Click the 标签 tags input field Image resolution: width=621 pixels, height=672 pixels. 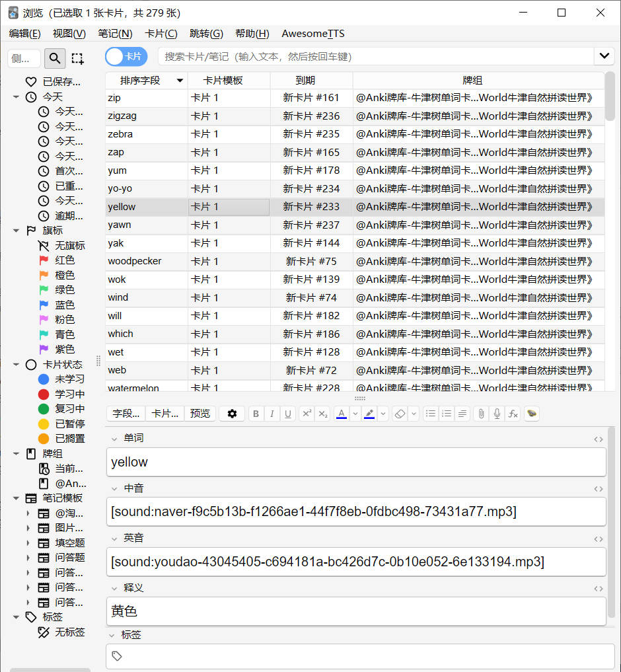[x=360, y=656]
